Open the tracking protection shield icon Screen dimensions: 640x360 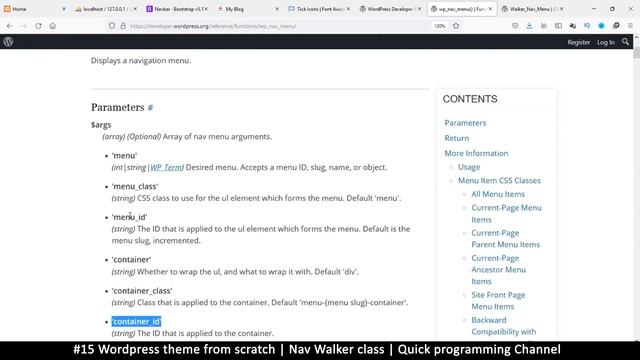click(112, 26)
